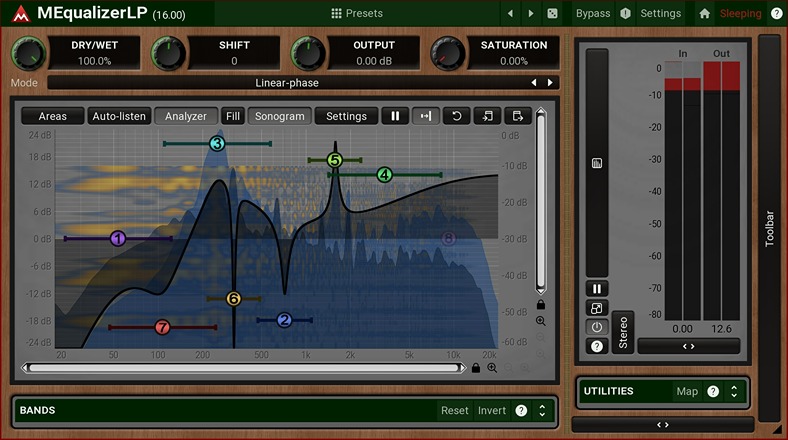Invert the EQ bands
788x440 pixels.
click(491, 410)
